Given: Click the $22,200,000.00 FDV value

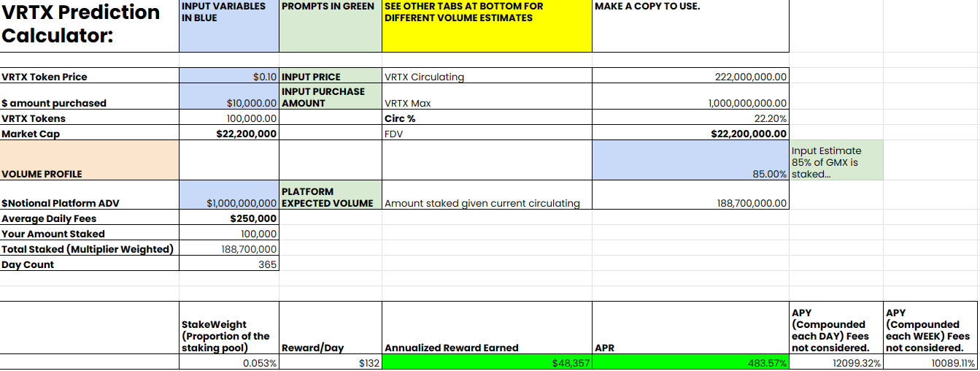Looking at the screenshot, I should (x=690, y=134).
